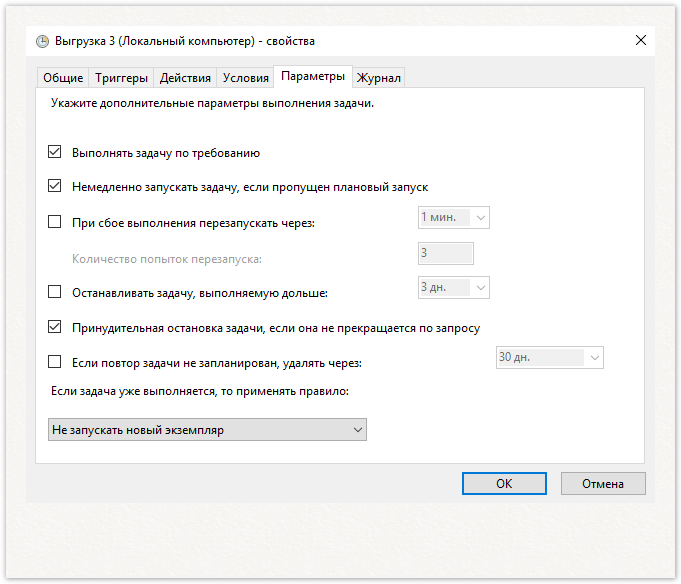Close the task properties dialog
This screenshot has width=681, height=584.
(641, 40)
